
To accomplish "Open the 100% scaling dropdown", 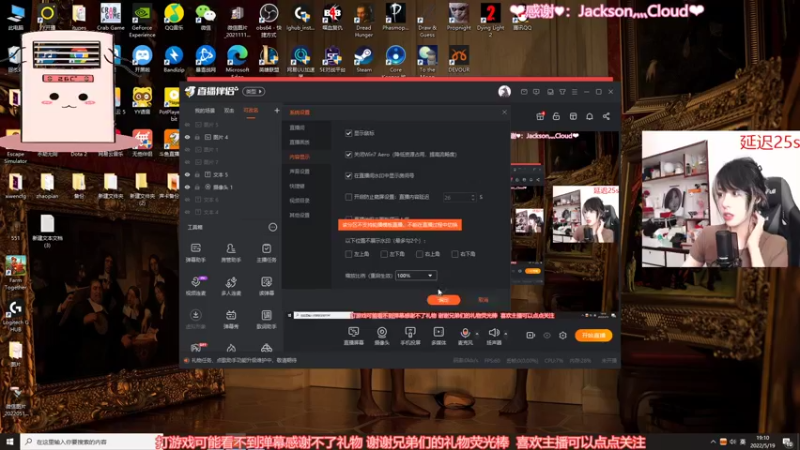I will pyautogui.click(x=416, y=276).
